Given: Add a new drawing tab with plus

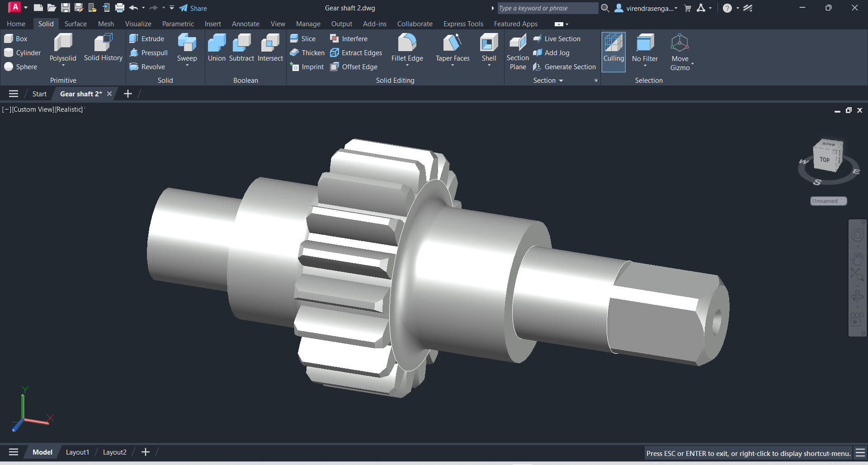Looking at the screenshot, I should (128, 94).
